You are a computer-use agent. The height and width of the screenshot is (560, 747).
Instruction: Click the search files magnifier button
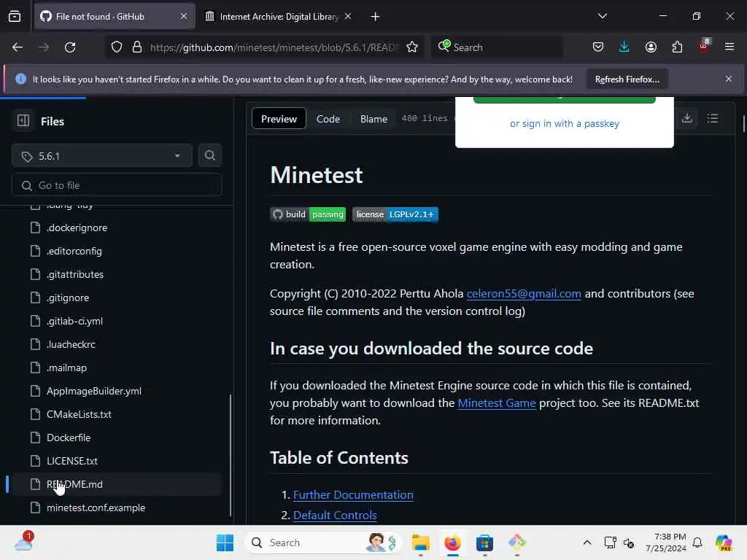pyautogui.click(x=209, y=156)
